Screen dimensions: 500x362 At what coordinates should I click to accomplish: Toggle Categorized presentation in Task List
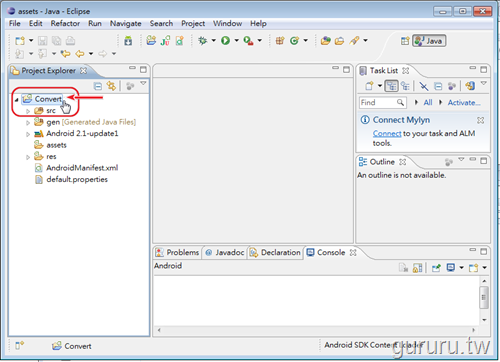coord(391,86)
